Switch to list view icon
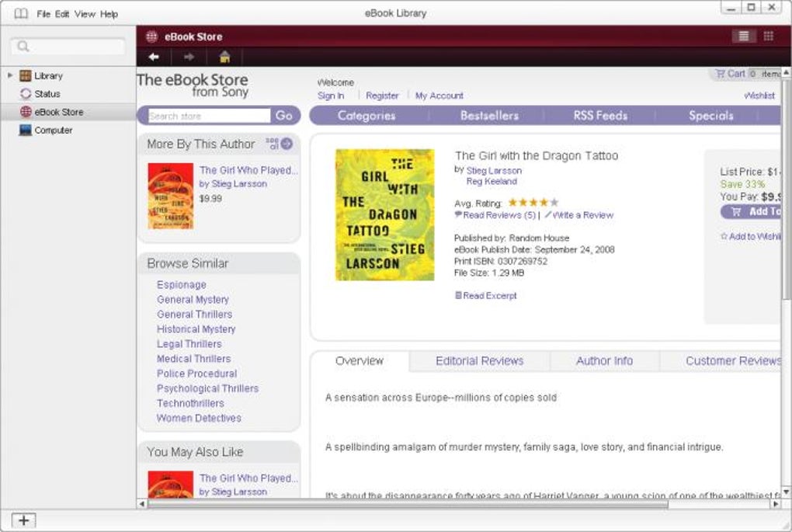Viewport: 792px width, 532px height. click(744, 37)
